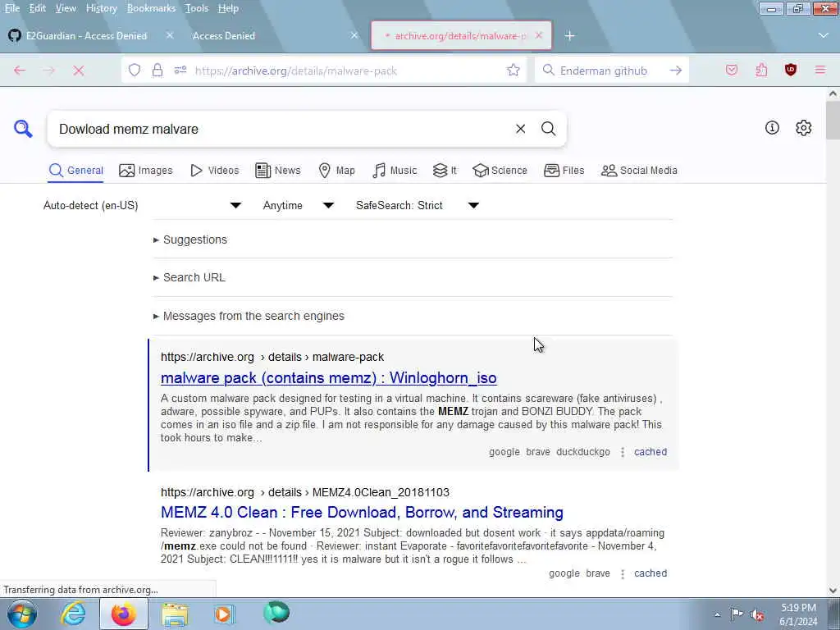This screenshot has height=630, width=840.
Task: Select the archive.org/details/malware tab
Action: click(x=461, y=36)
